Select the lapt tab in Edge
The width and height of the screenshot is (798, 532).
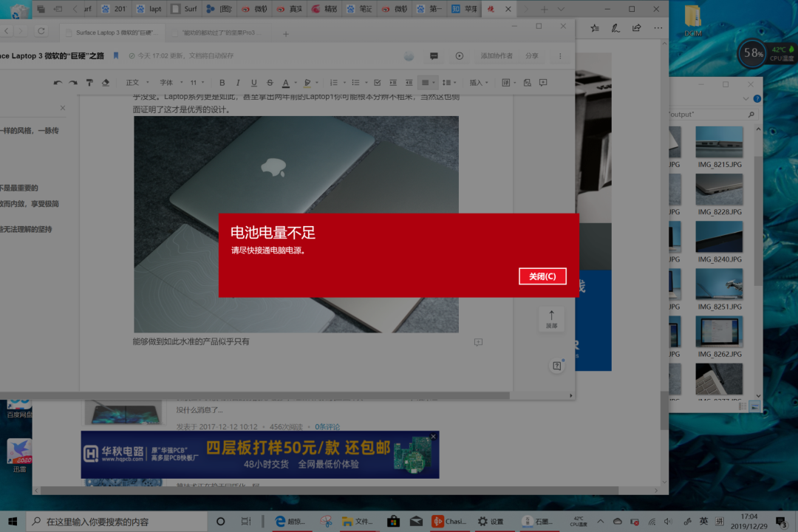coord(149,9)
